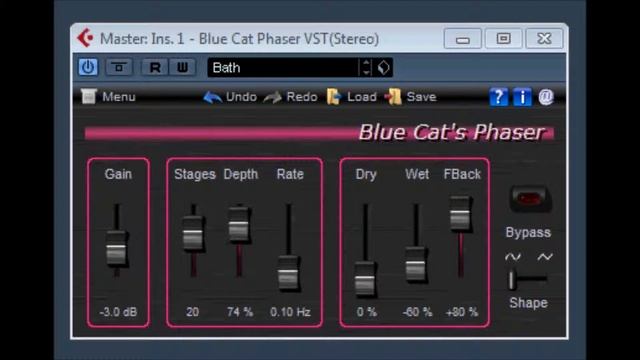Minimize the Blue Cat Phaser window
This screenshot has height=360, width=640.
tap(462, 39)
